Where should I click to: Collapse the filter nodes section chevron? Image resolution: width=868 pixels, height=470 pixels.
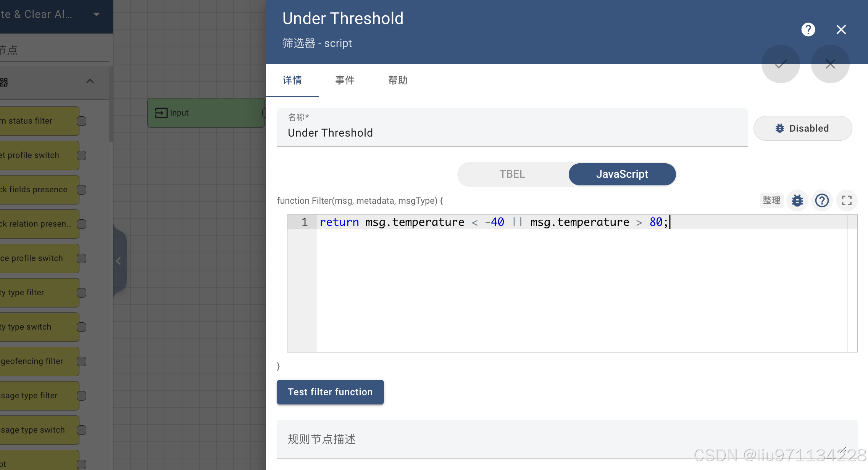(90, 81)
